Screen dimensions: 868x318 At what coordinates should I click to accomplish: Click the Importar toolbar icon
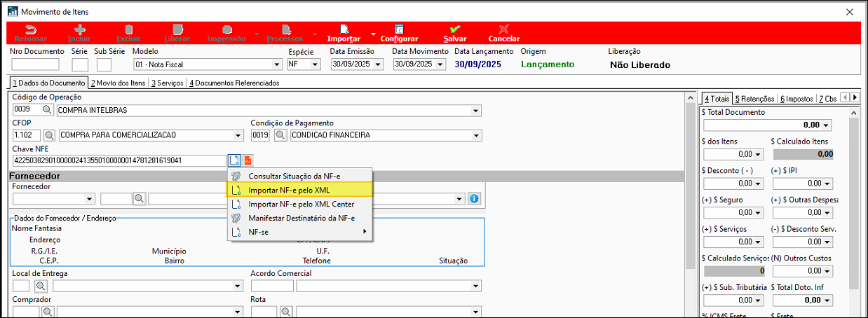pos(344,29)
